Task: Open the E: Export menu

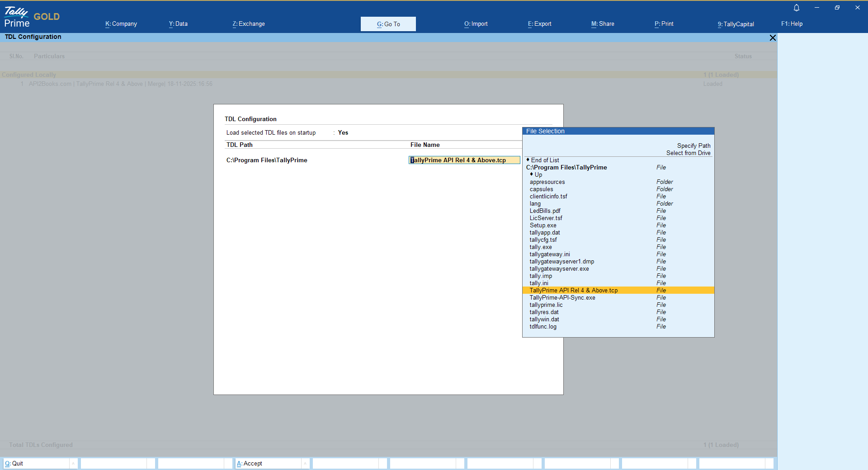Action: pyautogui.click(x=539, y=24)
